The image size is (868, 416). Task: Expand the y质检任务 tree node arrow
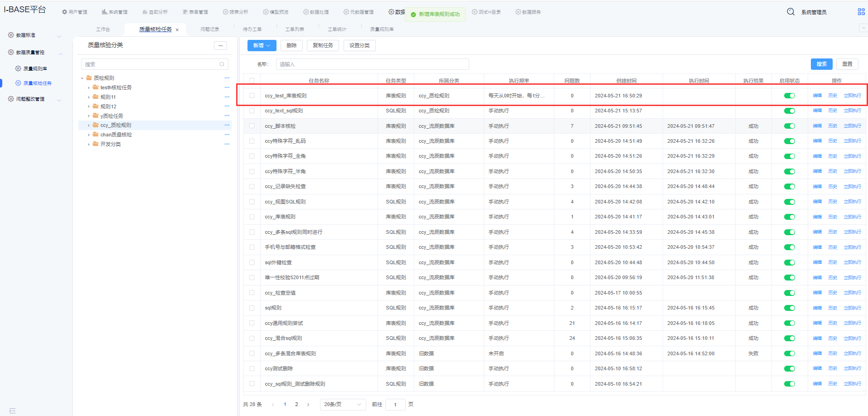tap(89, 116)
